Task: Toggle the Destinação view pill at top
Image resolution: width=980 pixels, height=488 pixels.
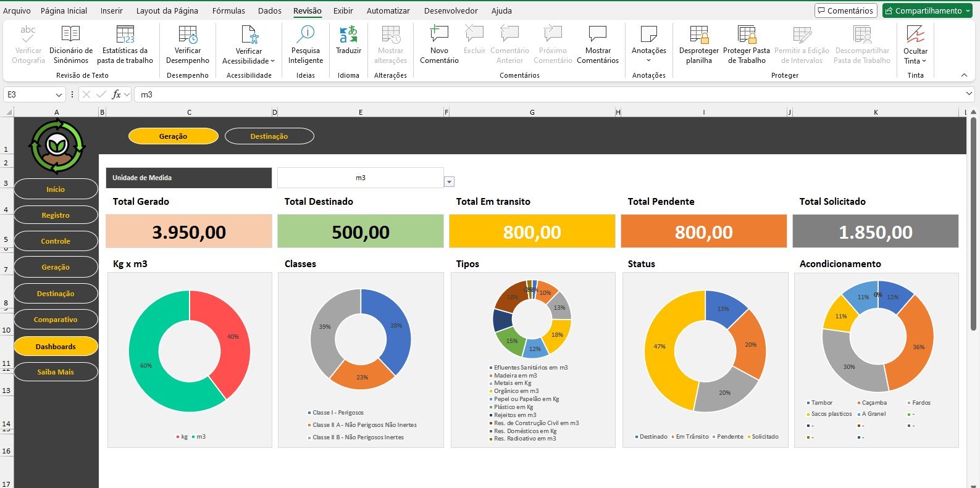Action: (269, 136)
